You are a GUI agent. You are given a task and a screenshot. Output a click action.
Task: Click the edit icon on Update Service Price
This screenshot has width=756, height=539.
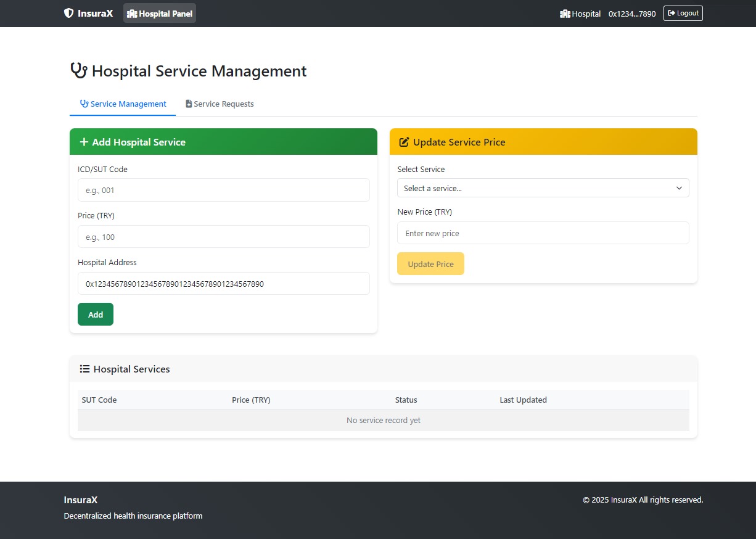tap(404, 142)
